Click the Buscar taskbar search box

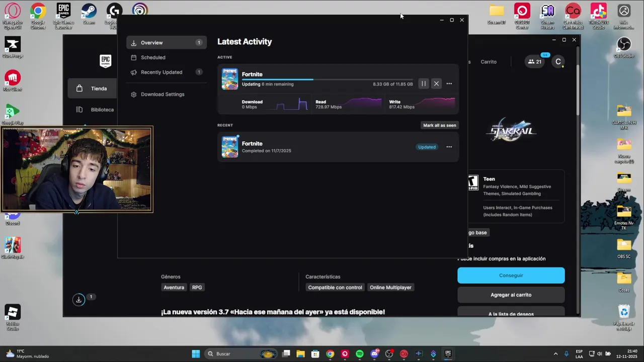point(242,354)
